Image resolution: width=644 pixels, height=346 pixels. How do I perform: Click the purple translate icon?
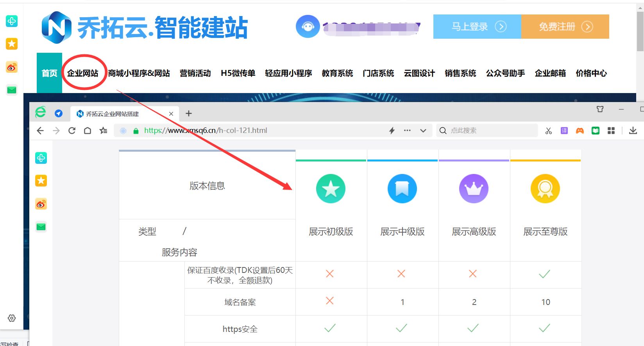point(564,131)
